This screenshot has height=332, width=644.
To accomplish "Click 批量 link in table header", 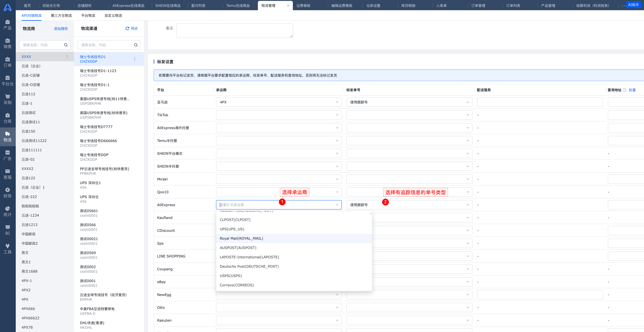I will pos(632,90).
